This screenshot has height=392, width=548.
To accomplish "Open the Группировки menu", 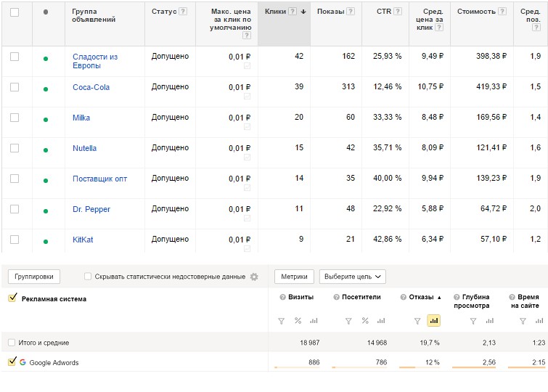I will click(34, 277).
